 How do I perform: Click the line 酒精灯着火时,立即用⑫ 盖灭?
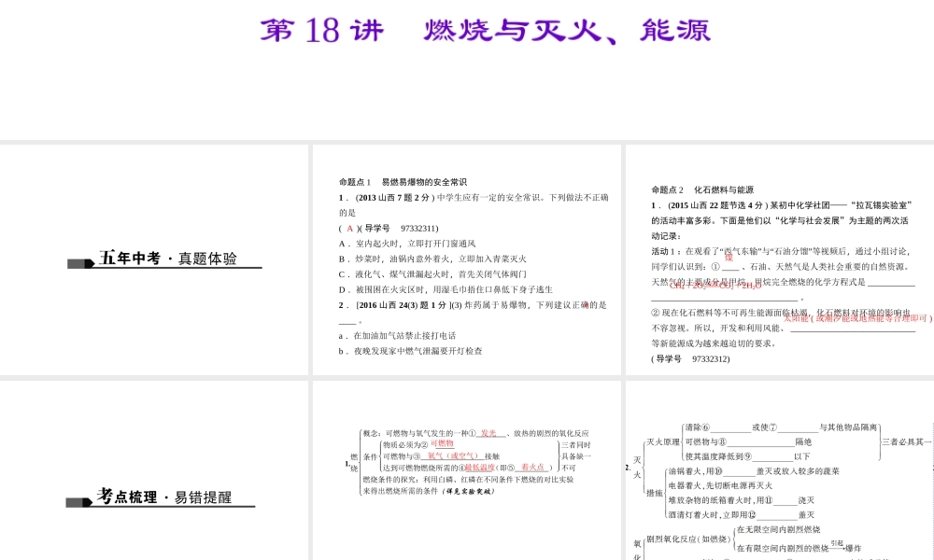(741, 515)
